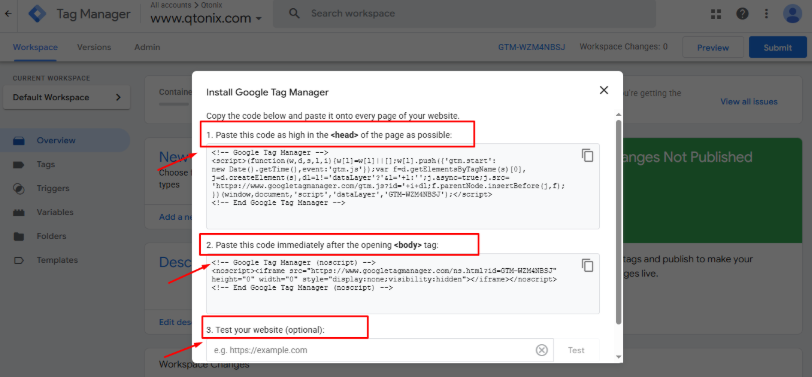
Task: Open the help menu icon
Action: [x=743, y=14]
